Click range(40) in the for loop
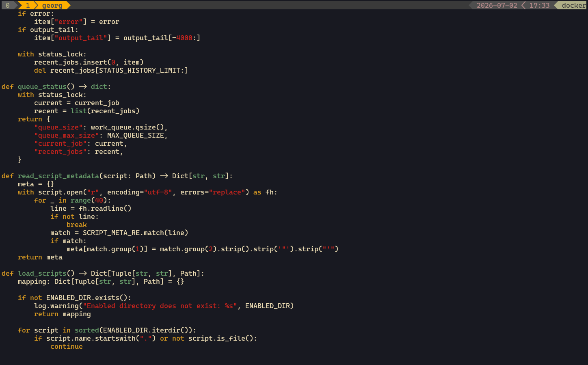Screen dimensions: 588x365 (89, 200)
